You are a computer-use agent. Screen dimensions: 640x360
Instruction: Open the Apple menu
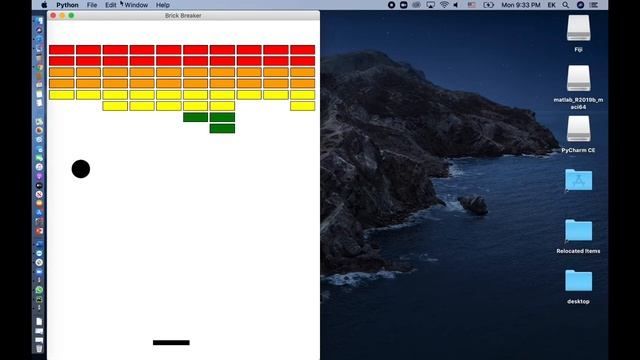click(44, 5)
